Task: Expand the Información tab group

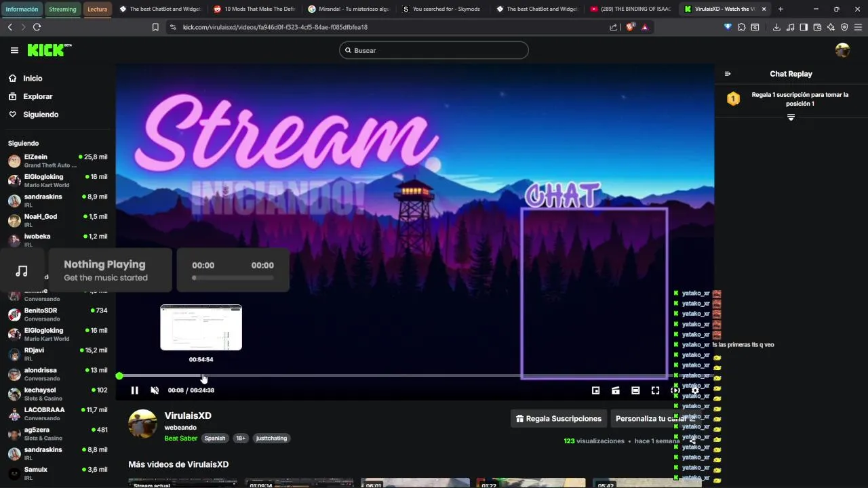Action: pyautogui.click(x=22, y=9)
